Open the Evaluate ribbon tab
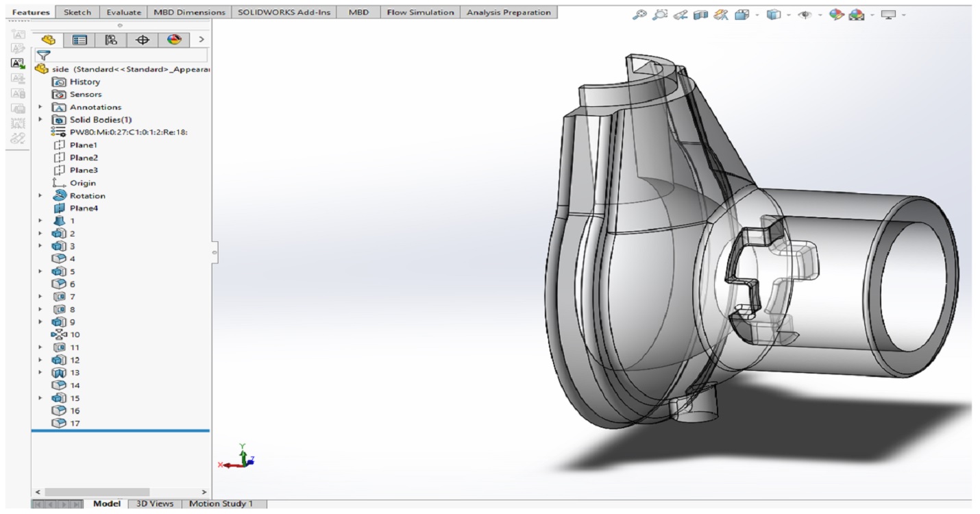The width and height of the screenshot is (980, 514). click(123, 12)
